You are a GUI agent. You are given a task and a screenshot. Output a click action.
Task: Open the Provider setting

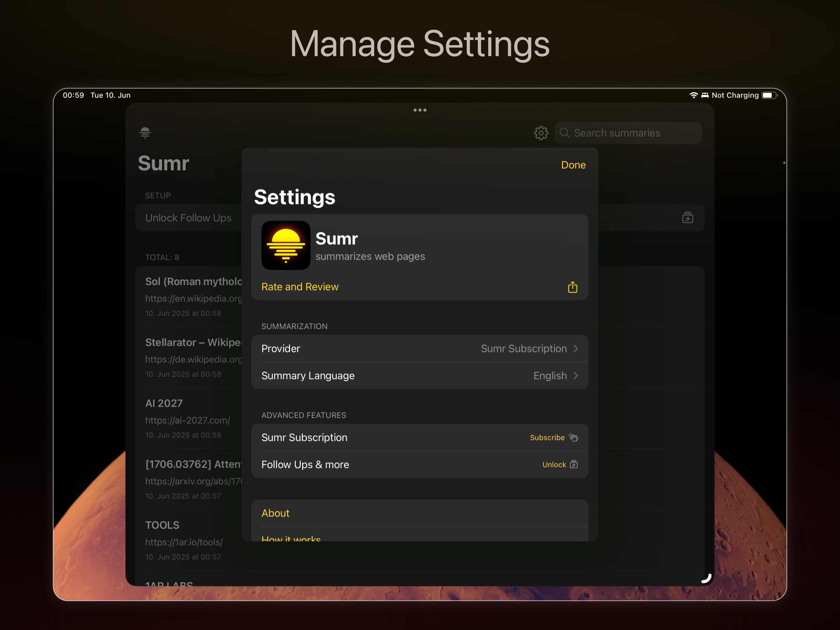click(420, 349)
